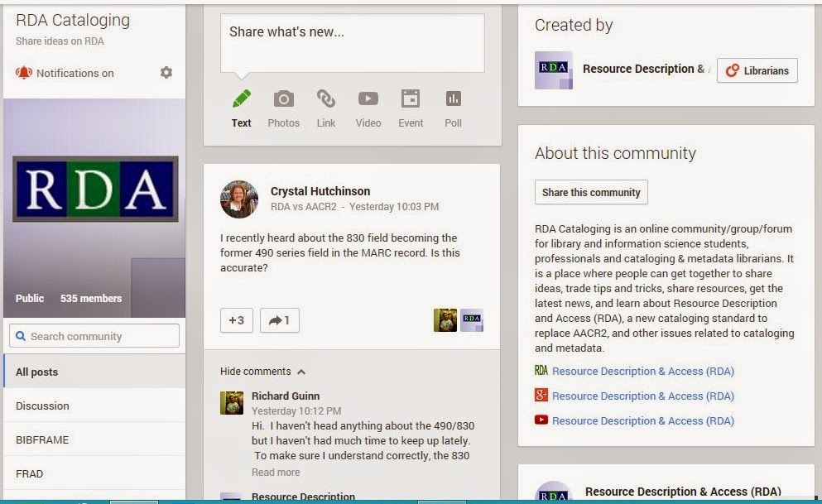Start a Poll via the chart icon

coord(453,98)
